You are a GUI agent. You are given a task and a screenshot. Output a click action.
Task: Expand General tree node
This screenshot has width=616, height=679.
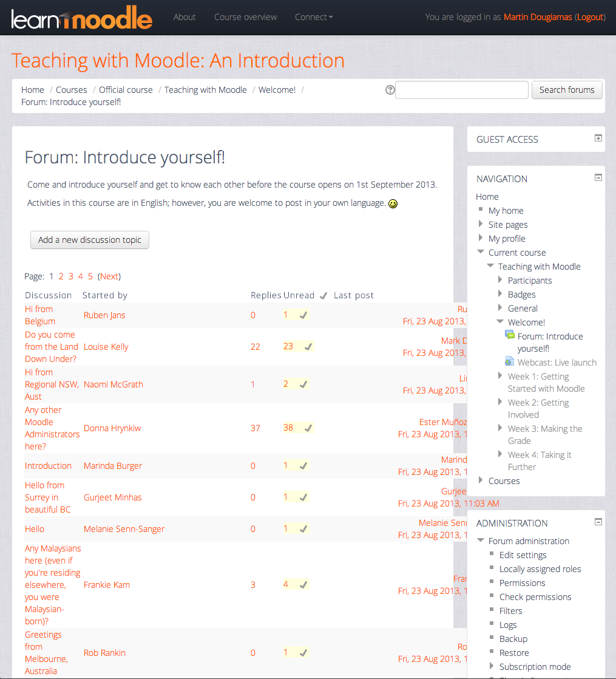point(500,307)
